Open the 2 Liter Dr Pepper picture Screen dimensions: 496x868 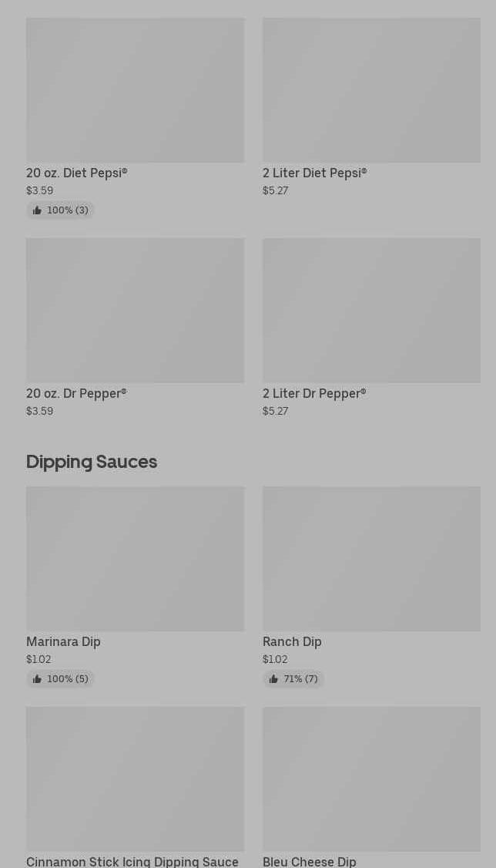371,311
